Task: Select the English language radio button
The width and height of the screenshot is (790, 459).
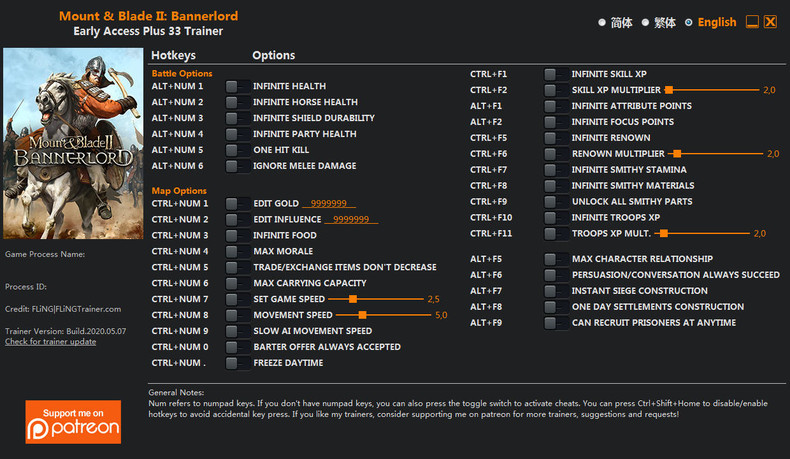Action: pos(689,22)
